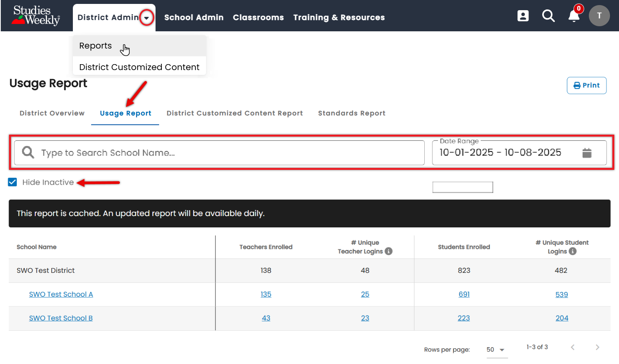Open 539 unique student logins link
Image resolution: width=619 pixels, height=364 pixels.
pos(562,294)
